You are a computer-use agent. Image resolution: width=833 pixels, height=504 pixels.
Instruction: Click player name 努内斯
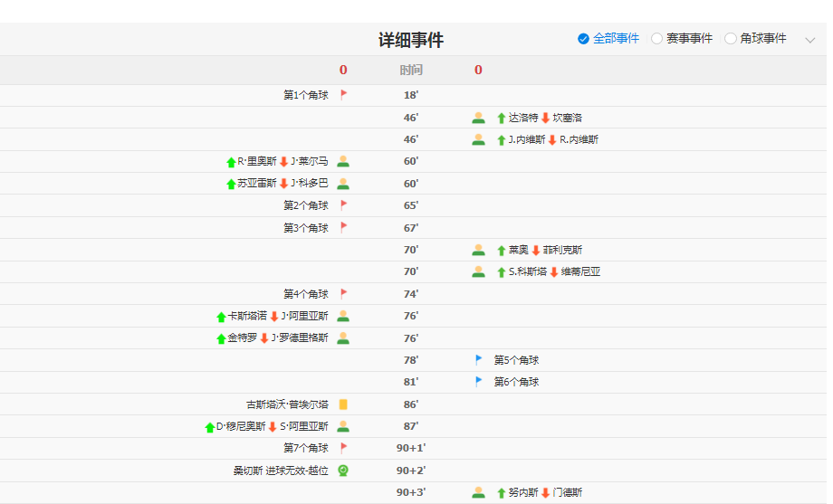click(x=523, y=492)
